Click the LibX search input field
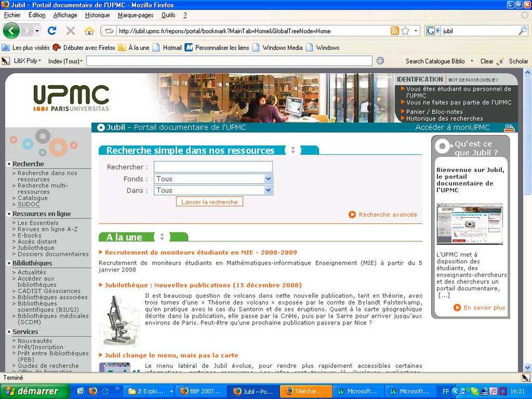Viewport: 532px width, 399px height. pyautogui.click(x=229, y=61)
